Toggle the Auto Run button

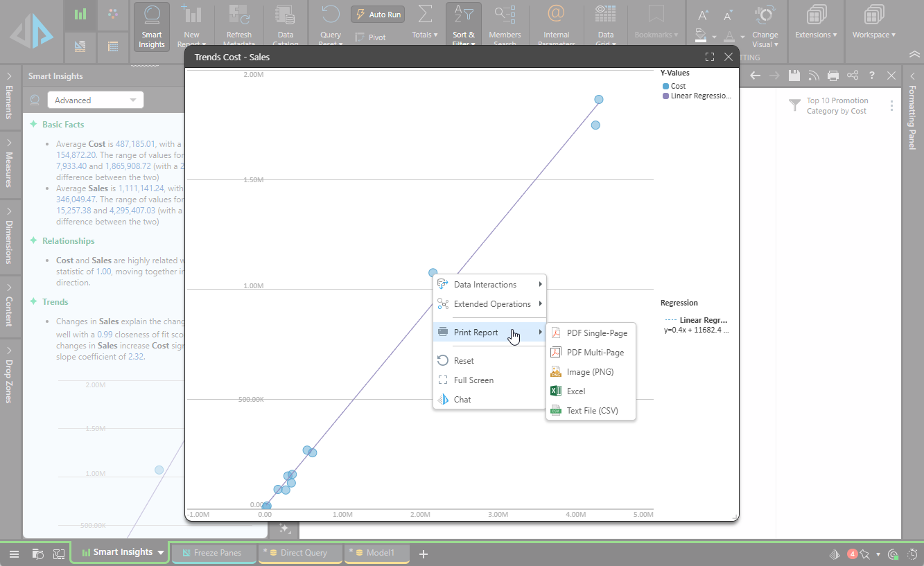tap(378, 15)
